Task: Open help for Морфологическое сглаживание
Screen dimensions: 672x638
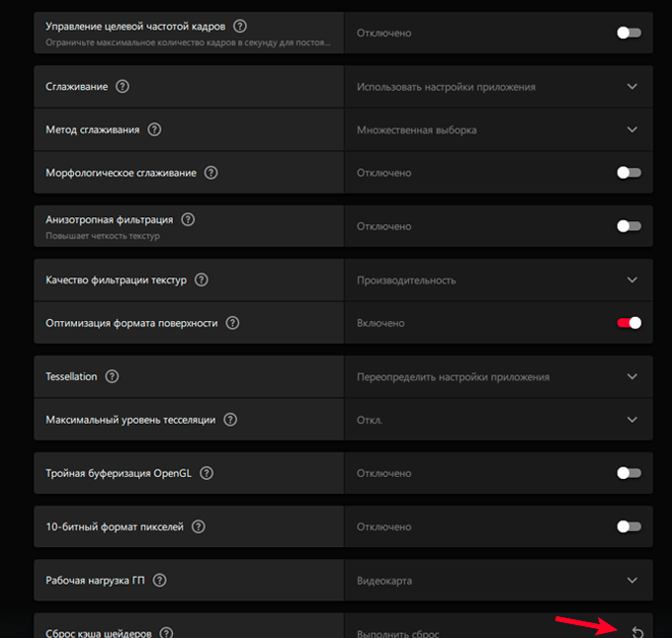Action: click(x=210, y=173)
